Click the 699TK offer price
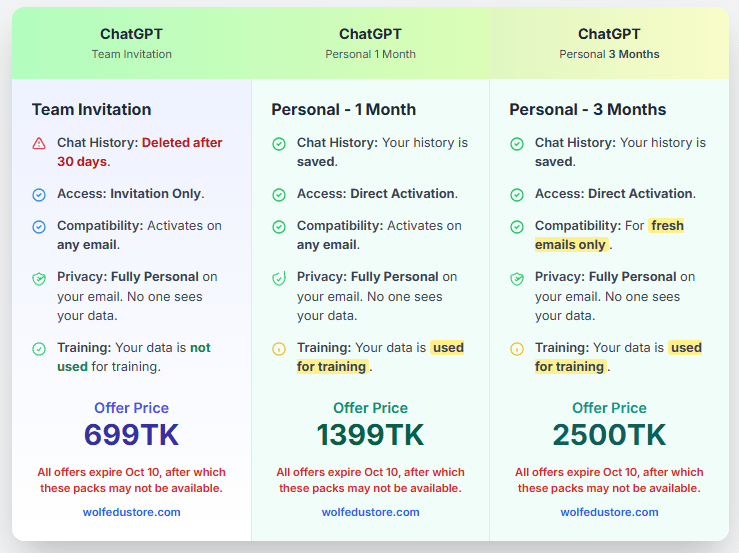The image size is (739, 553). (x=131, y=435)
